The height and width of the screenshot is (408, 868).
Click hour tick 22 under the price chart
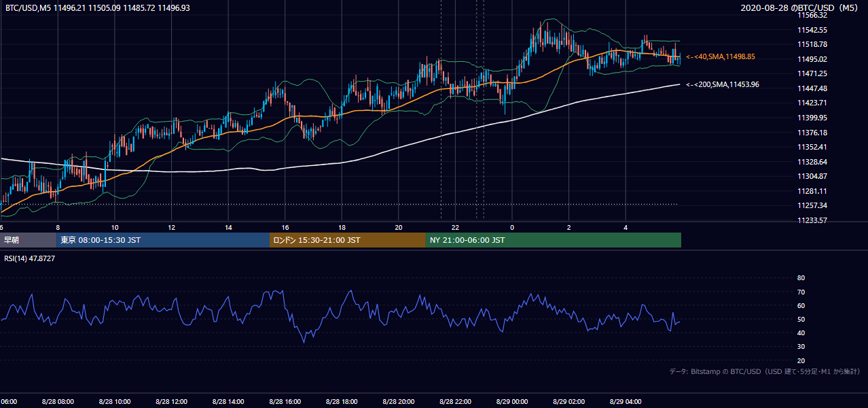(x=455, y=227)
